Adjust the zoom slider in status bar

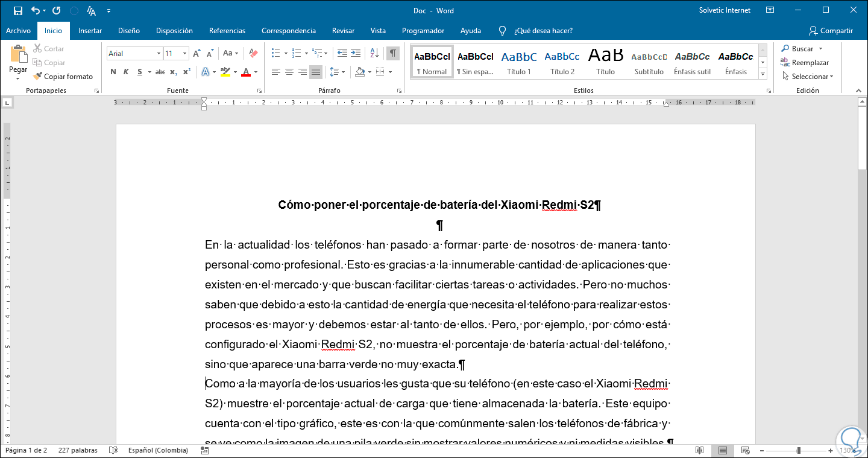(x=799, y=450)
